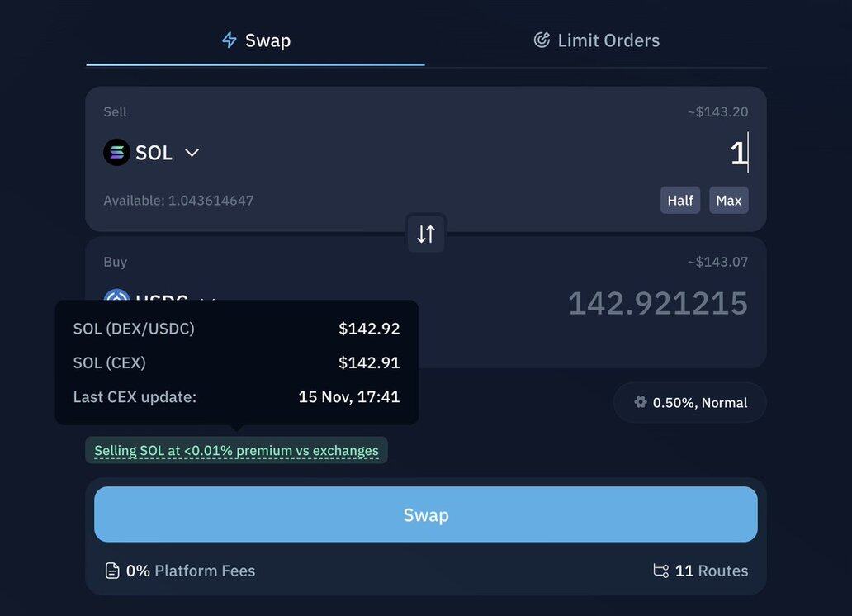Image resolution: width=852 pixels, height=616 pixels.
Task: Click the Limit Orders target icon
Action: pos(542,40)
